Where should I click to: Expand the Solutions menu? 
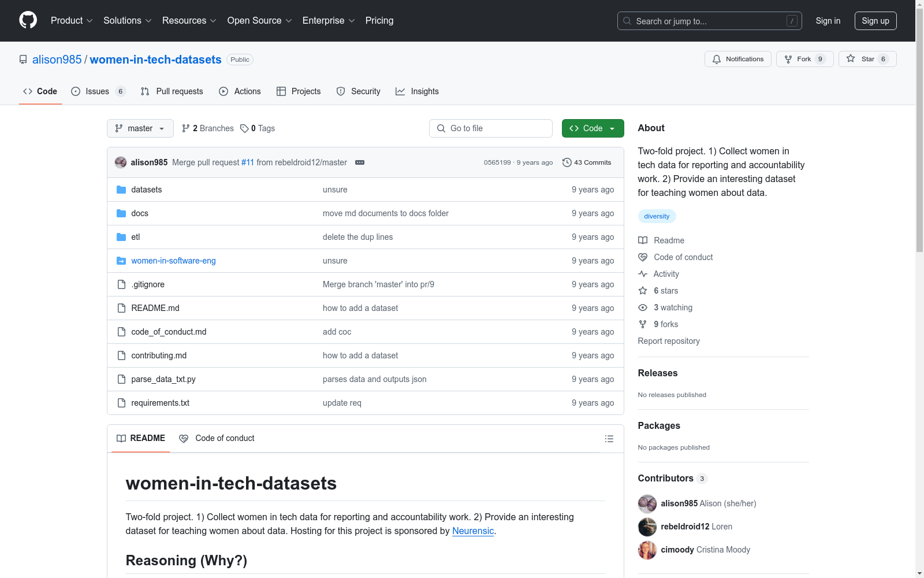(x=128, y=21)
